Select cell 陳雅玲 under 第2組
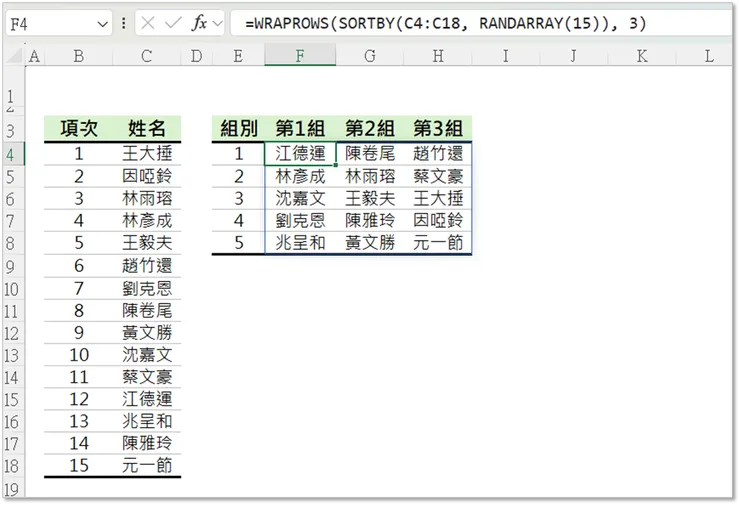This screenshot has width=740, height=505. click(370, 220)
